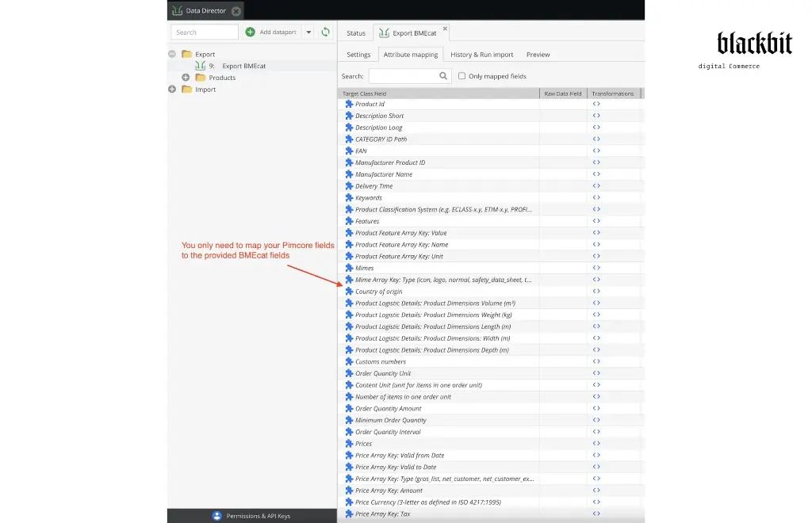
Task: Open transformation code icon for Features
Action: click(x=596, y=221)
